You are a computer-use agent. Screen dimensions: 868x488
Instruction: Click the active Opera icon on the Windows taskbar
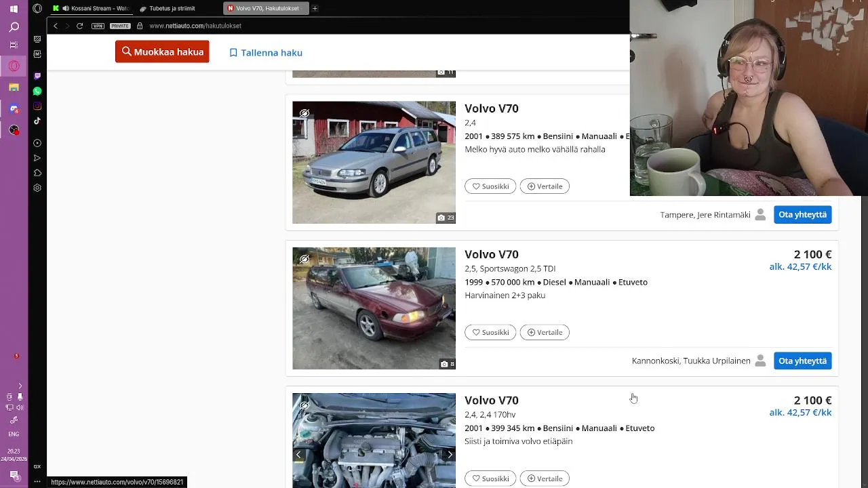[x=14, y=66]
